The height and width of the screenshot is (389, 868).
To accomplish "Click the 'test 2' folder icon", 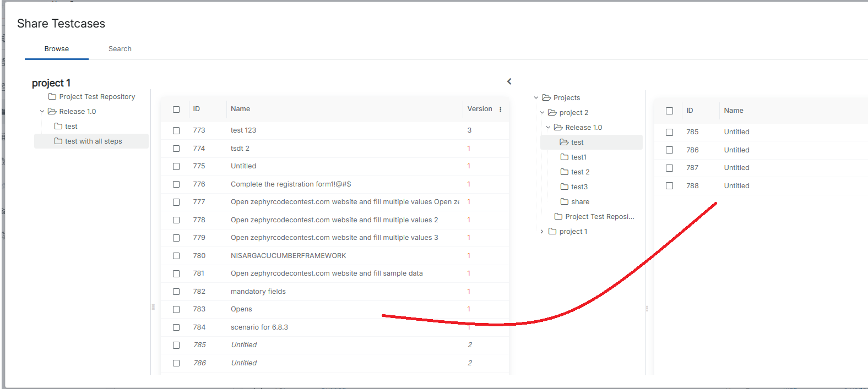I will (565, 172).
